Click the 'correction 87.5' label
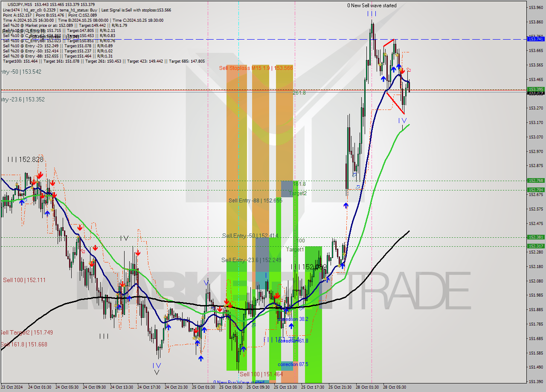Screen dimensions: 546x392 [293, 364]
